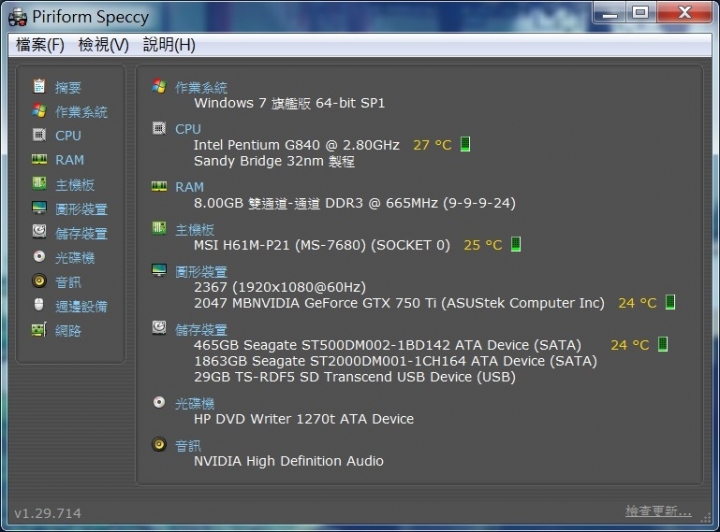Click 1863GB Seagate ST2000DM001 drive row
Viewport: 720px width, 532px height.
[395, 361]
